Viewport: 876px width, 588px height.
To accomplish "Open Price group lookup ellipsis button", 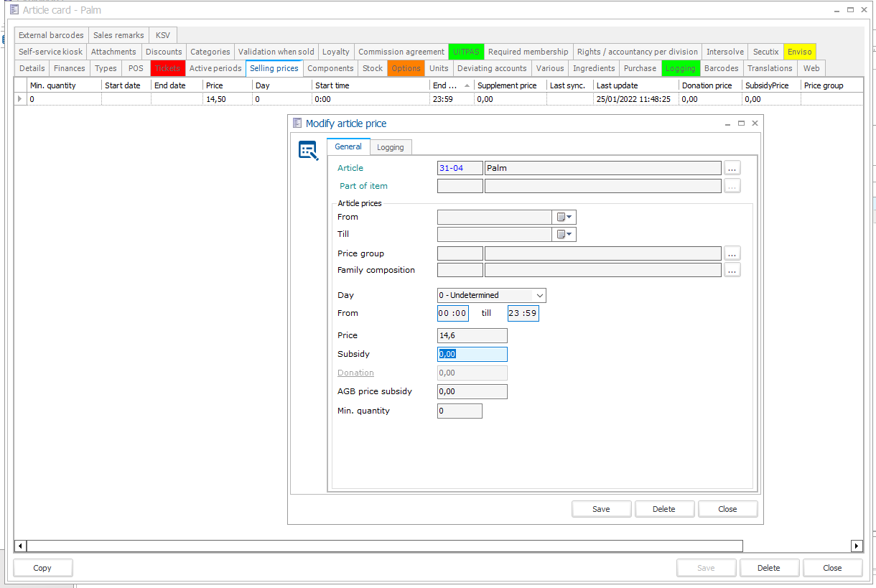I will coord(732,253).
